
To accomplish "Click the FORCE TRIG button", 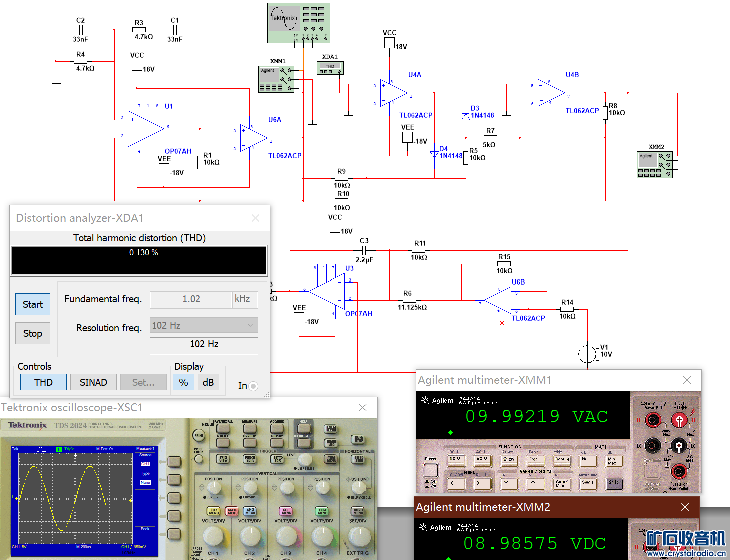I will 250,458.
